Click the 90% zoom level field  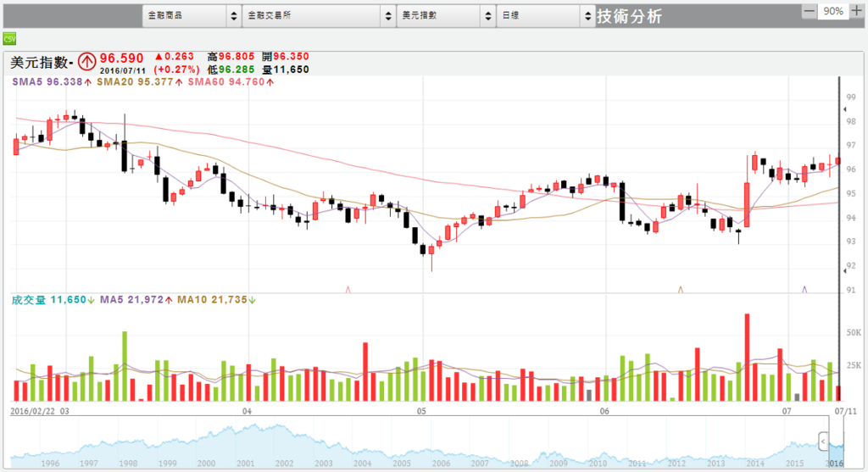point(833,11)
